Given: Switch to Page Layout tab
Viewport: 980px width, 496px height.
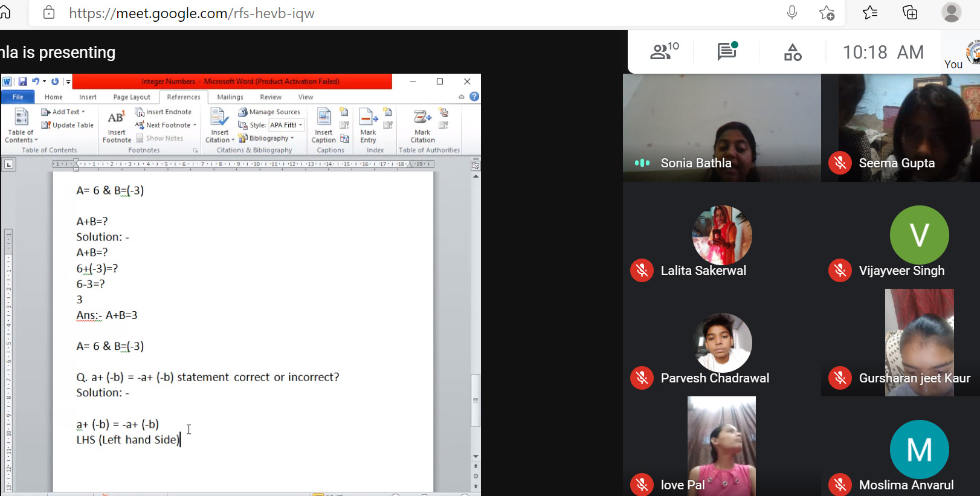Looking at the screenshot, I should point(132,97).
